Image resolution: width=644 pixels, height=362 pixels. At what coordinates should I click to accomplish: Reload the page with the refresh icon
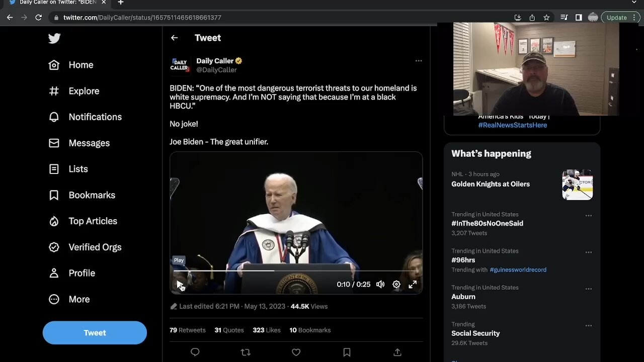point(38,18)
